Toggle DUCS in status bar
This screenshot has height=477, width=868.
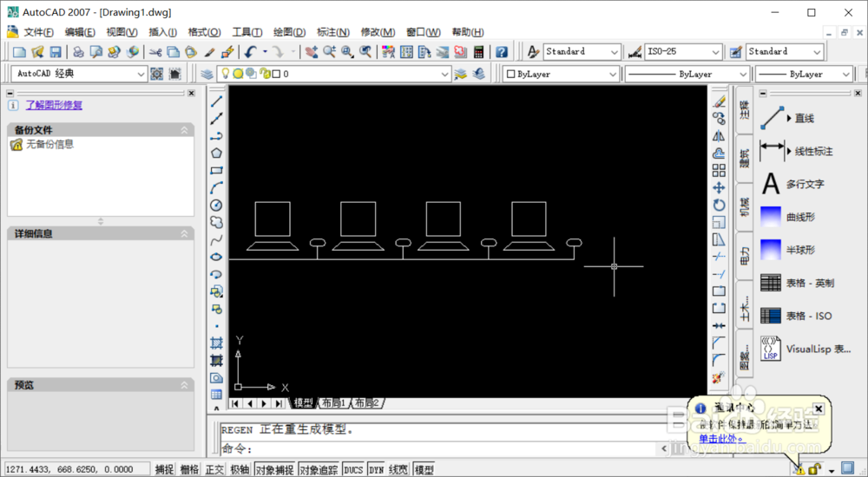352,470
